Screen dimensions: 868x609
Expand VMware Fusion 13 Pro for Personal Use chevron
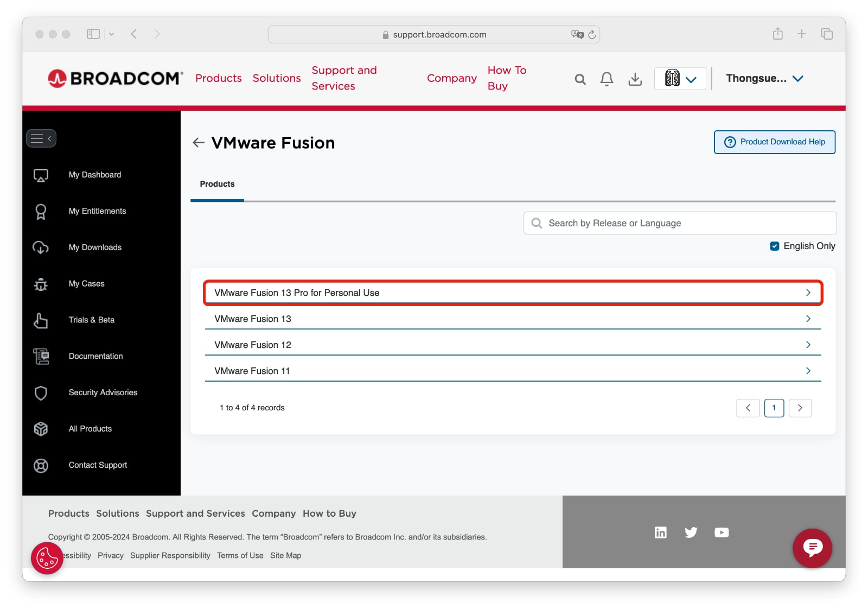[808, 293]
